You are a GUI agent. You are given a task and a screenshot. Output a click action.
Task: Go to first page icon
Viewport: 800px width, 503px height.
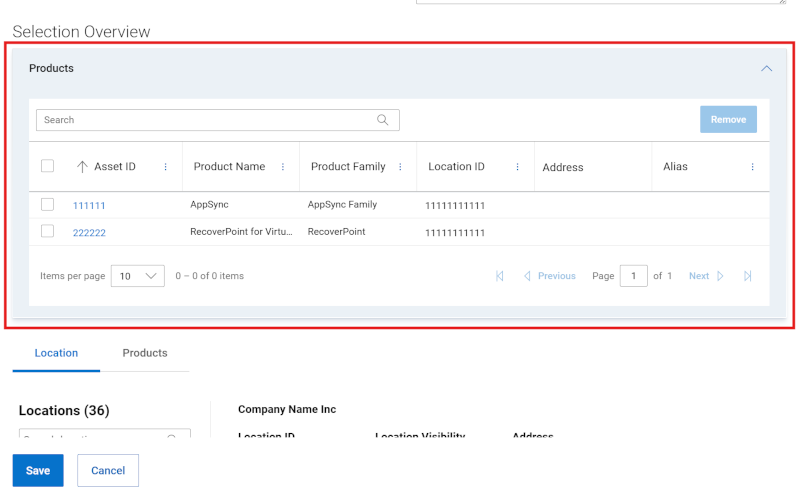(499, 276)
